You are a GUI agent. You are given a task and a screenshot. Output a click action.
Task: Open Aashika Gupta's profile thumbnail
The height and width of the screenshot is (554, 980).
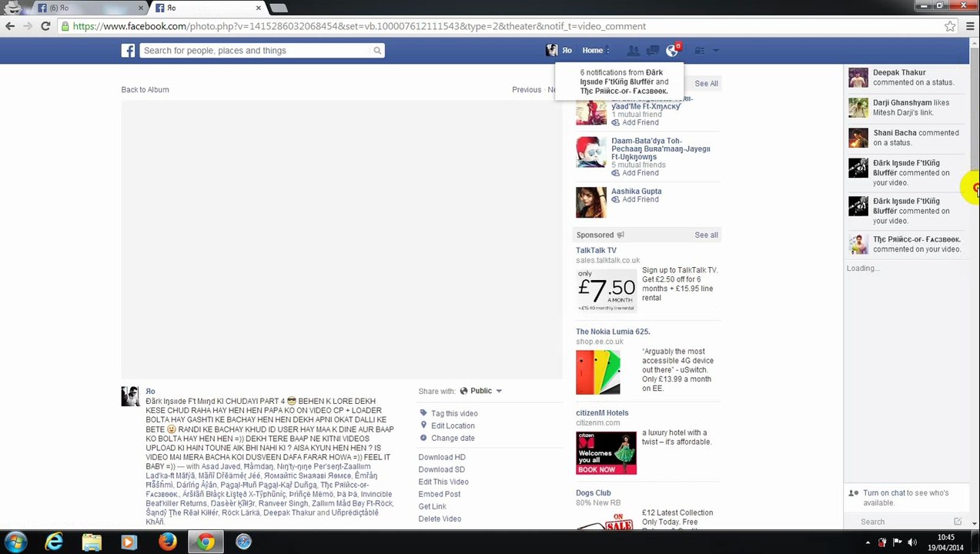coord(591,202)
